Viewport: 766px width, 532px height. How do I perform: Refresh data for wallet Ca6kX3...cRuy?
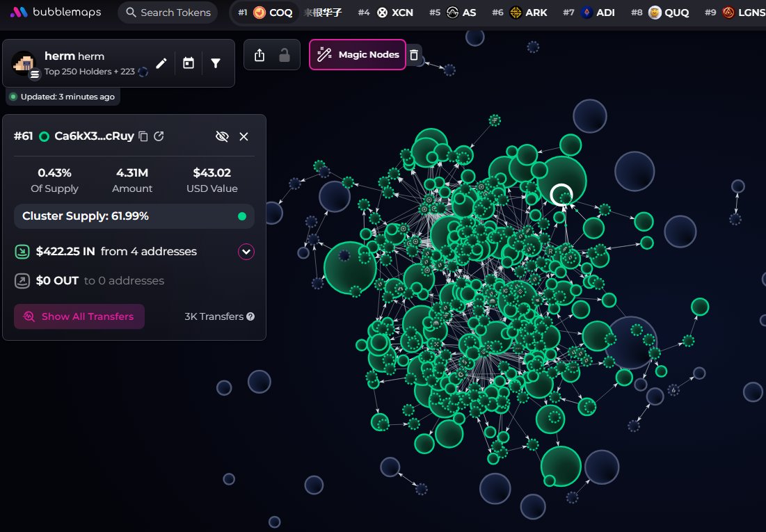click(x=159, y=136)
